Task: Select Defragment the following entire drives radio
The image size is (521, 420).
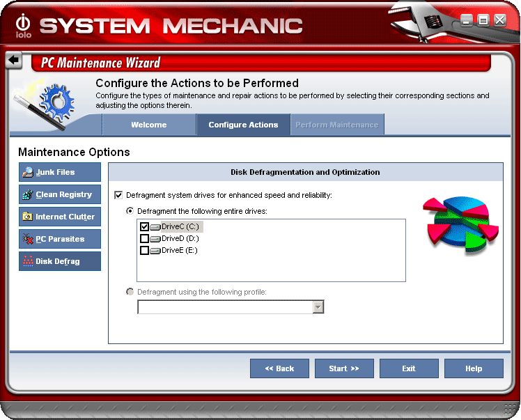Action: pos(130,211)
